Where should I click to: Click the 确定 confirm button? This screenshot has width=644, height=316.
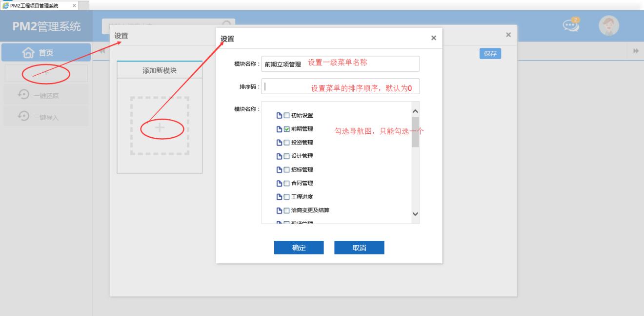[299, 248]
